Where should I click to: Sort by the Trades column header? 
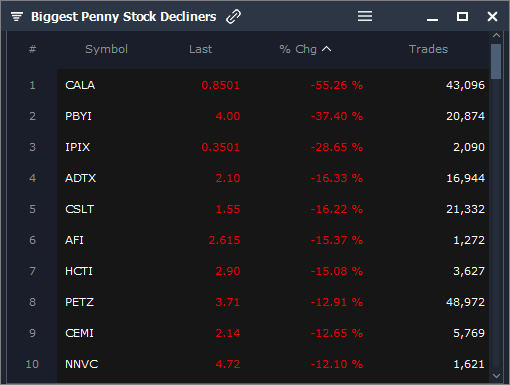[428, 49]
